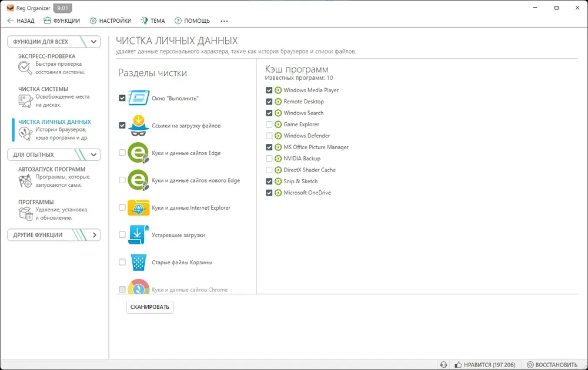Screen dimensions: 588x370
Task: Click the 'Сканировать' button
Action: click(x=150, y=307)
